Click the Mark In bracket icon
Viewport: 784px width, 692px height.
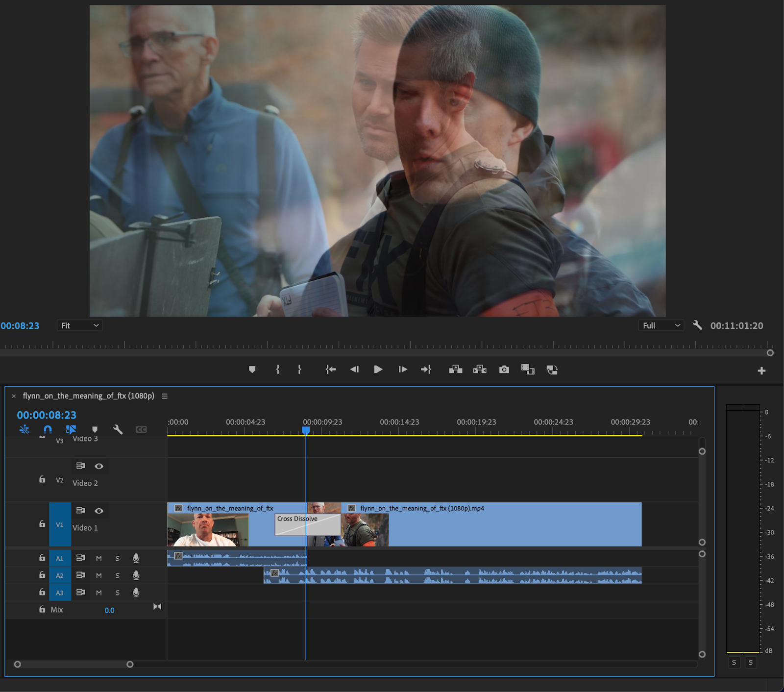click(x=277, y=370)
